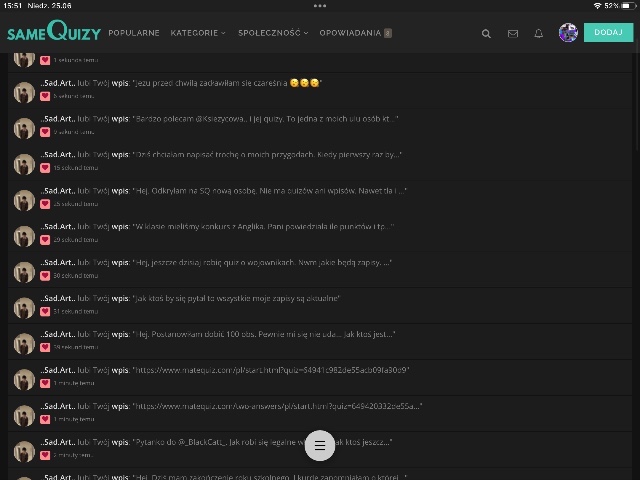Open the messages envelope icon
Screen dimensions: 640x480
pos(513,33)
